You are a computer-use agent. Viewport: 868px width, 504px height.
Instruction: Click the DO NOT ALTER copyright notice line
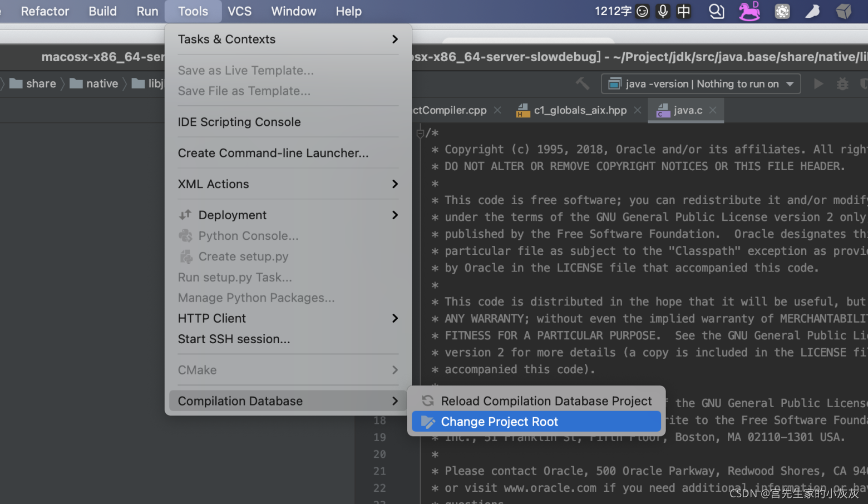click(x=638, y=166)
